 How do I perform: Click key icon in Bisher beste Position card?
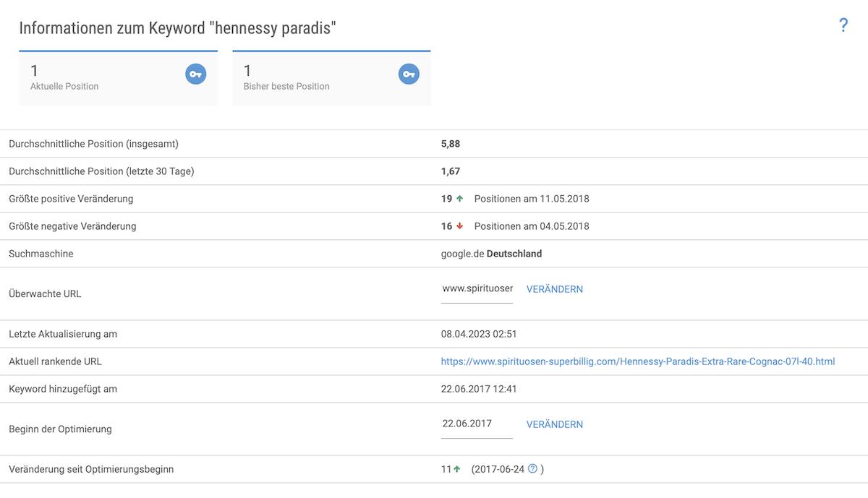(x=409, y=74)
